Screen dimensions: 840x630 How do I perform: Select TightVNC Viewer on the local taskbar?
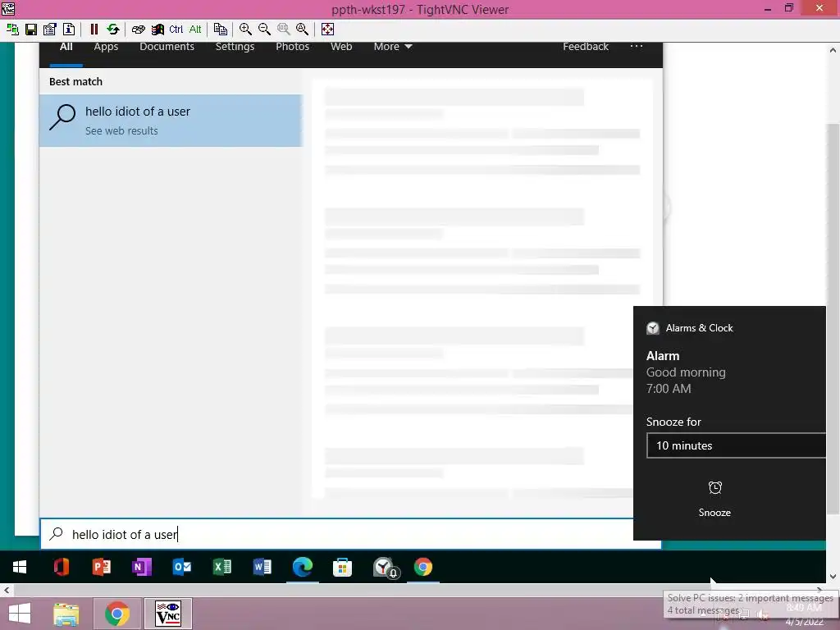[x=168, y=614]
